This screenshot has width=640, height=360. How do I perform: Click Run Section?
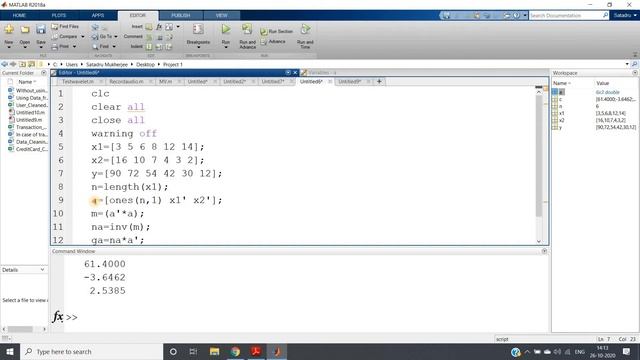(x=276, y=31)
